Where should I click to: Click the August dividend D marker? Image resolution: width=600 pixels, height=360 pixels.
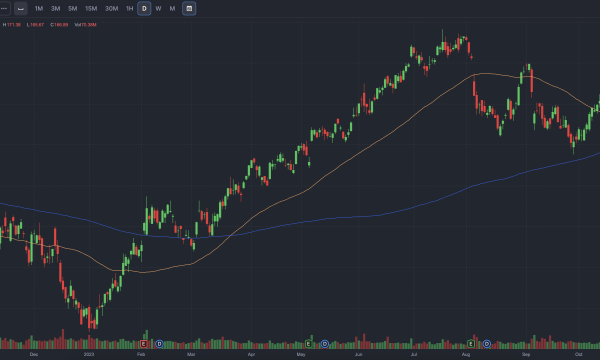(487, 344)
